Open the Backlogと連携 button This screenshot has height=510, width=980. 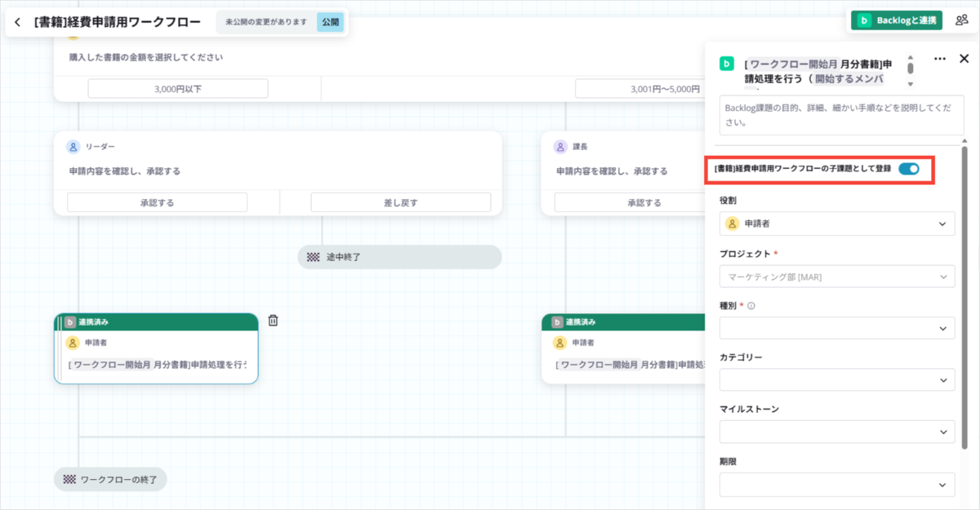click(x=897, y=20)
